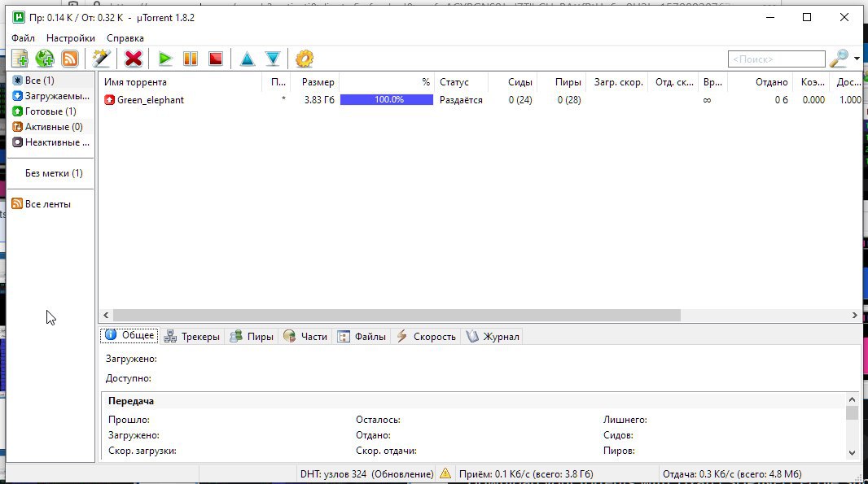The image size is (868, 484).
Task: Switch to the Части tab
Action: (305, 336)
